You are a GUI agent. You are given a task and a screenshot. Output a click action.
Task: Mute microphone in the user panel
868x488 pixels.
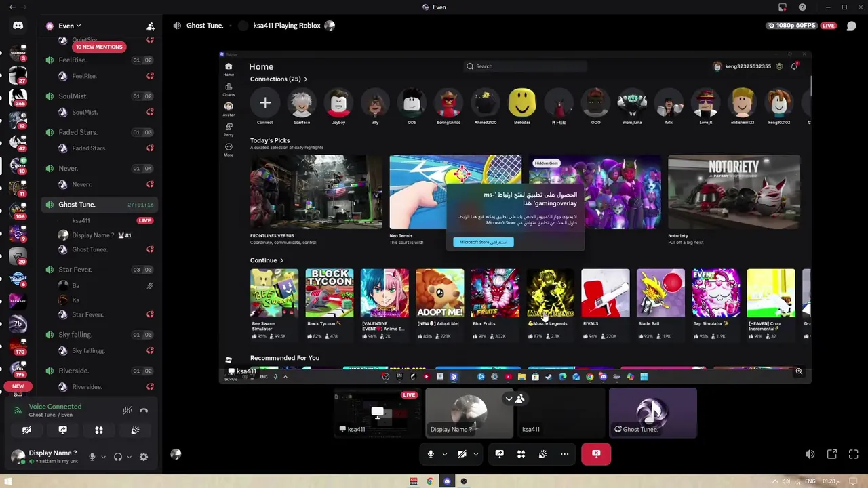click(x=92, y=457)
